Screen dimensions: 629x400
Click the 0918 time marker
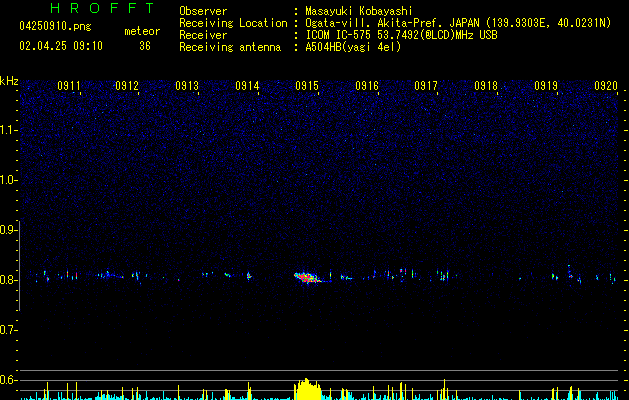[x=486, y=86]
